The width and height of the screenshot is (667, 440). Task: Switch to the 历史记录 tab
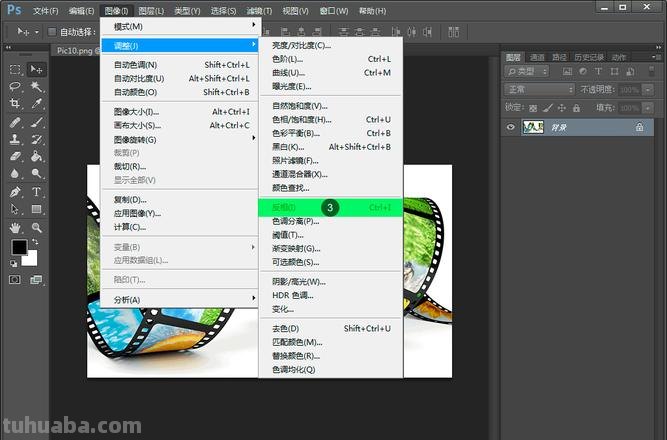(589, 57)
